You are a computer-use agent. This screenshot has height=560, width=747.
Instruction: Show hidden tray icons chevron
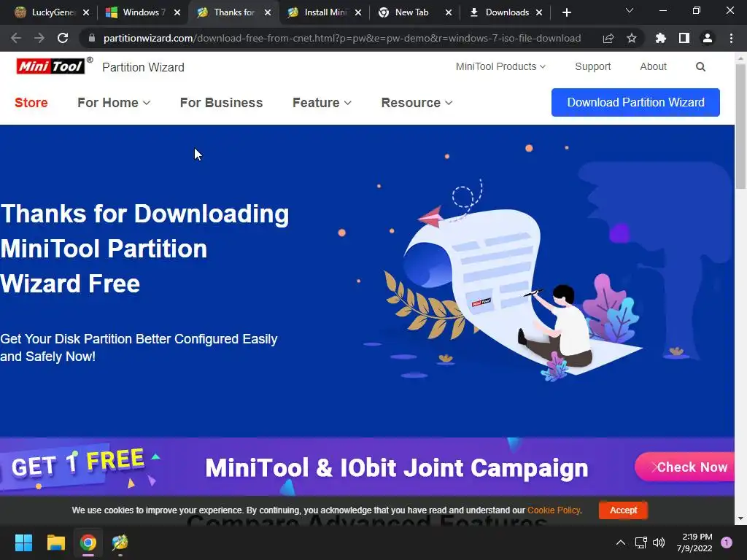pos(620,542)
